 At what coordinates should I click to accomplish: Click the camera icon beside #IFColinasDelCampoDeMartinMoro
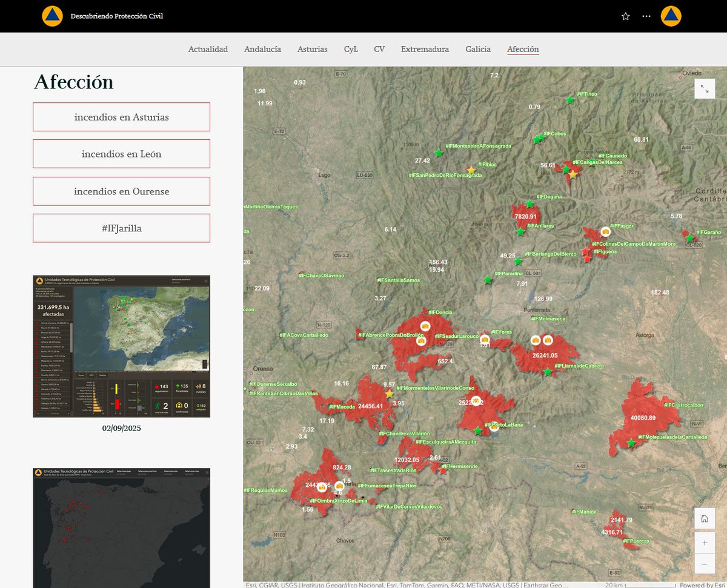[605, 231]
